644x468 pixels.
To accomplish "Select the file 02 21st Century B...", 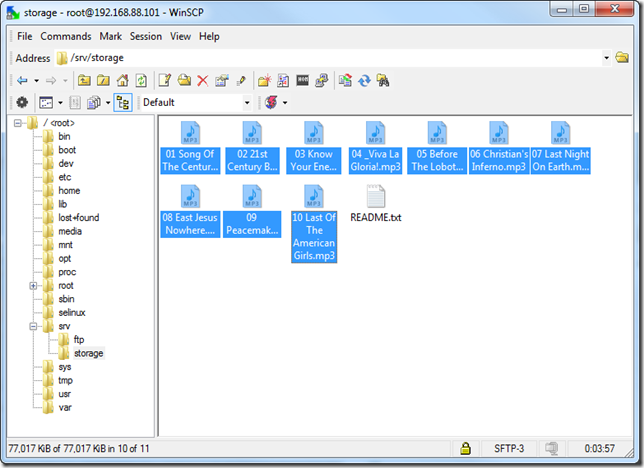I will tap(252, 148).
